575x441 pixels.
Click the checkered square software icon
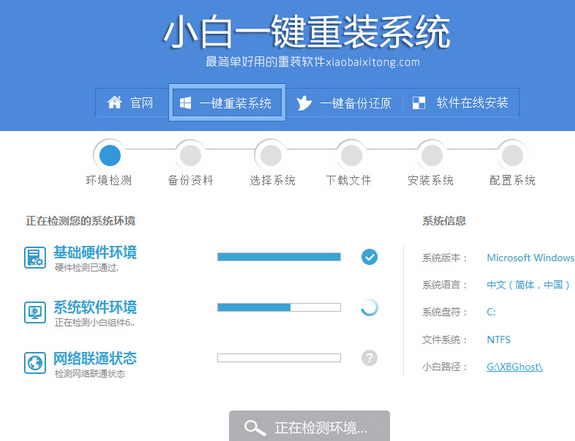[x=419, y=103]
